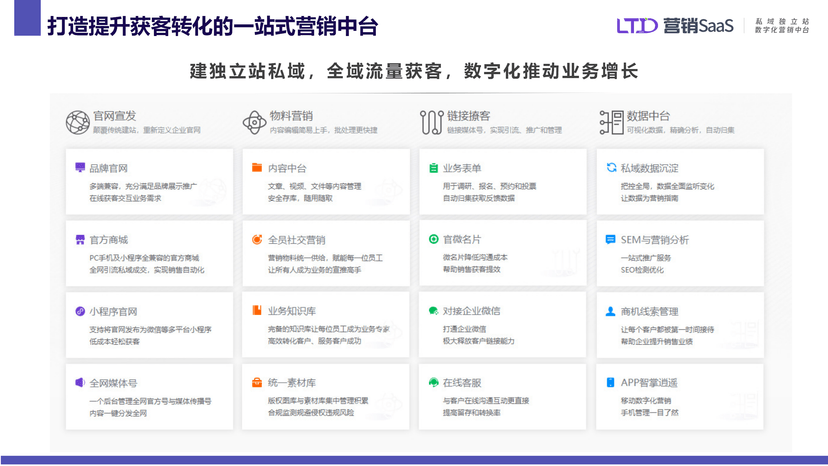Click the 全员社交营销 orange icon
Viewport: 828px width, 466px height.
257,239
